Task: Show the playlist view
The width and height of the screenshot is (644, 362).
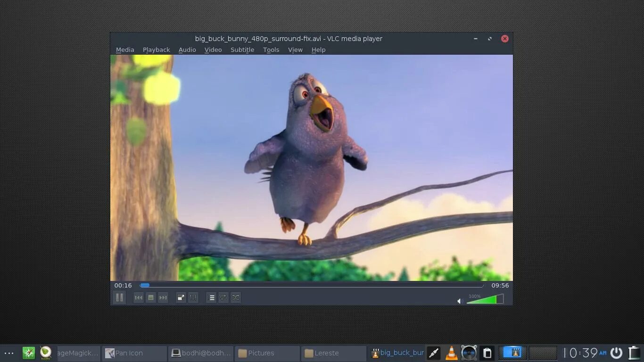Action: (x=211, y=297)
